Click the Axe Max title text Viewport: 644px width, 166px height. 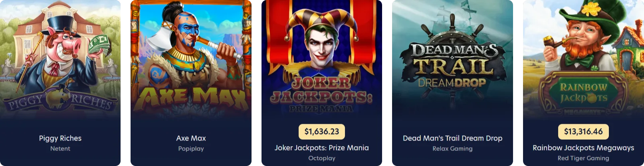pyautogui.click(x=191, y=138)
